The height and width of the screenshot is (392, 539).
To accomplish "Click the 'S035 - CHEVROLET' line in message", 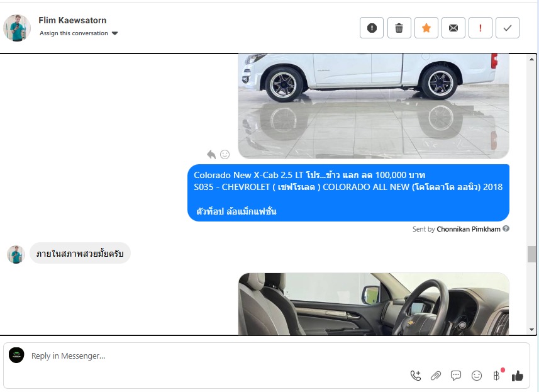I will click(348, 187).
